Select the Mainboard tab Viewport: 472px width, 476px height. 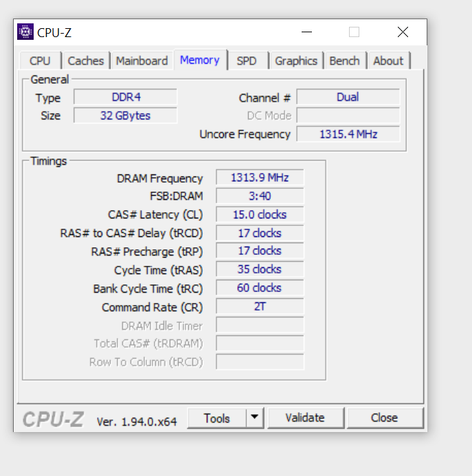click(x=142, y=60)
